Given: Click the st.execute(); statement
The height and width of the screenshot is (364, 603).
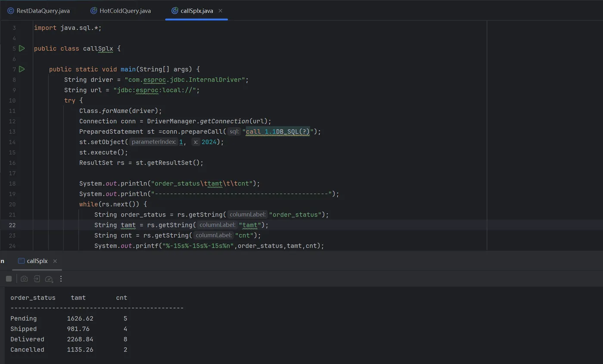Looking at the screenshot, I should coord(104,152).
